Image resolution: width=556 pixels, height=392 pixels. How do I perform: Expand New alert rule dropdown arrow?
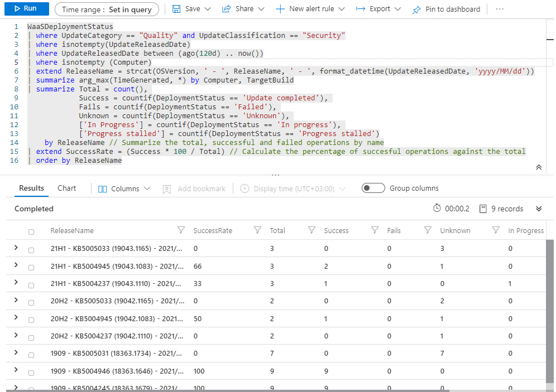click(342, 9)
